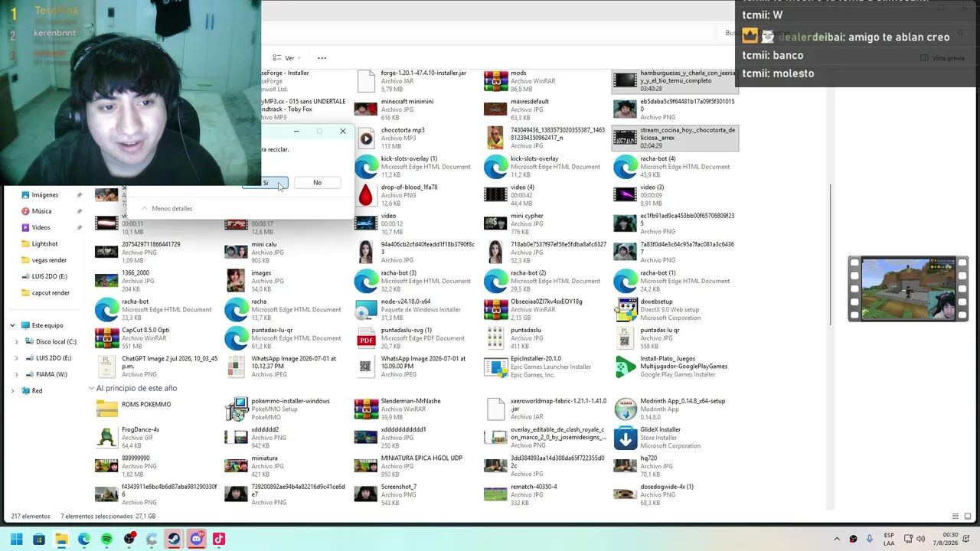Click the WinRAR icon of the mods archive
Viewport: 980px width, 551px height.
[495, 80]
